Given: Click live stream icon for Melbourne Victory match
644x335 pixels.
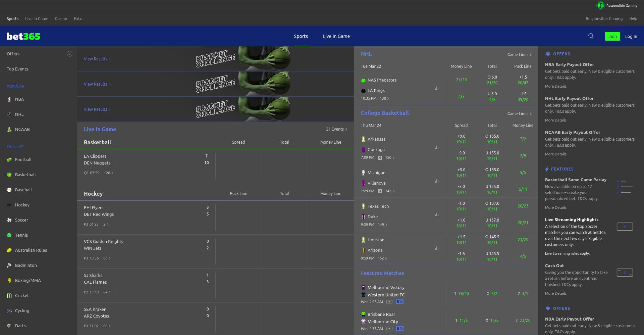Looking at the screenshot, I should pos(389,302).
